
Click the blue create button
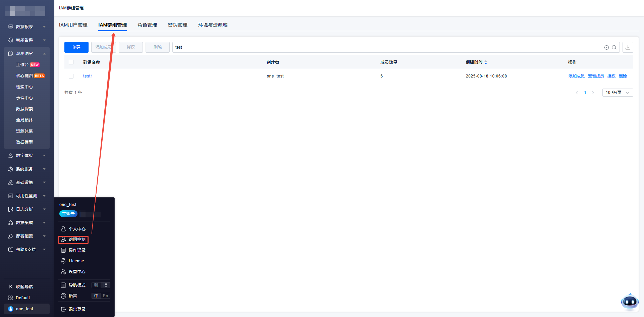click(76, 47)
